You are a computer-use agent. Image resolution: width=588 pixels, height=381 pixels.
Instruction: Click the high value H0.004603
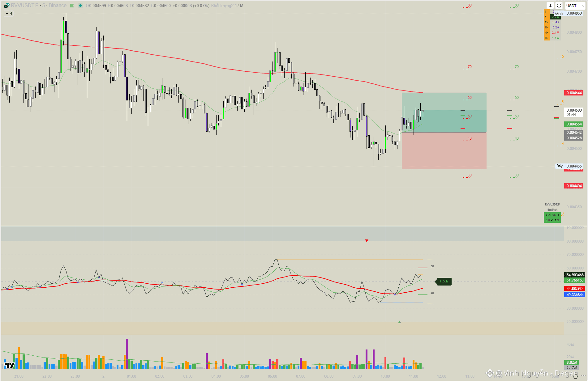click(x=118, y=6)
